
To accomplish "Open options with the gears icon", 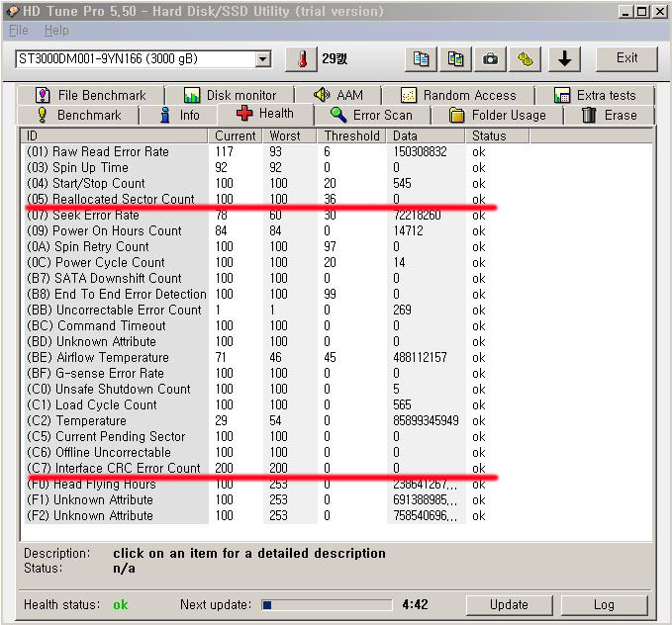I will click(x=525, y=59).
